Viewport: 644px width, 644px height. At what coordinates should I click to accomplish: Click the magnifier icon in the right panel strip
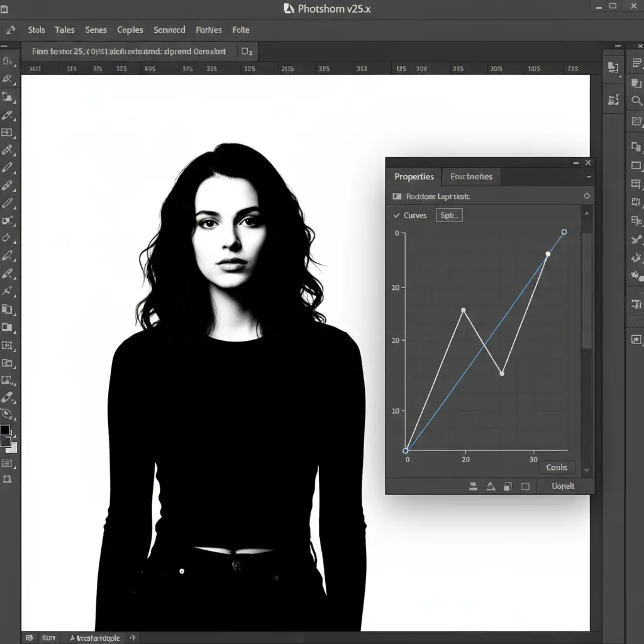click(636, 101)
